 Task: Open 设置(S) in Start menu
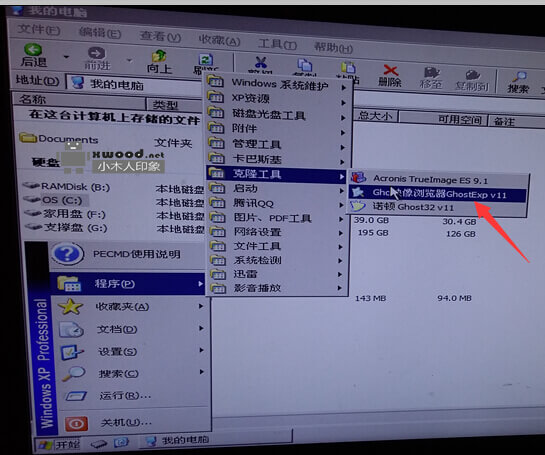131,351
